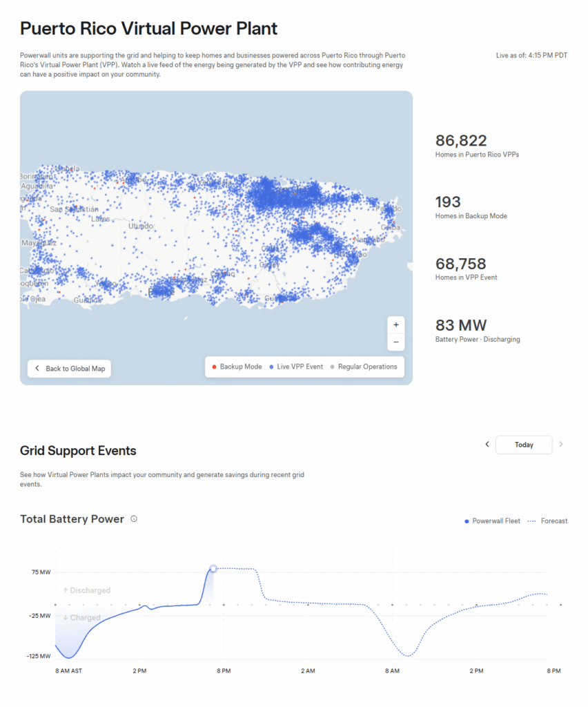
Task: Toggle the Forecast dotted line series
Action: click(x=547, y=521)
